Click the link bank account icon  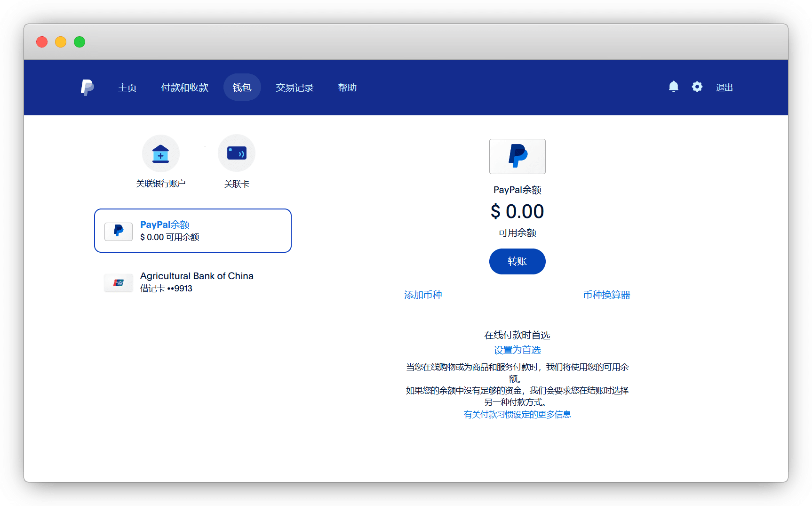(160, 154)
